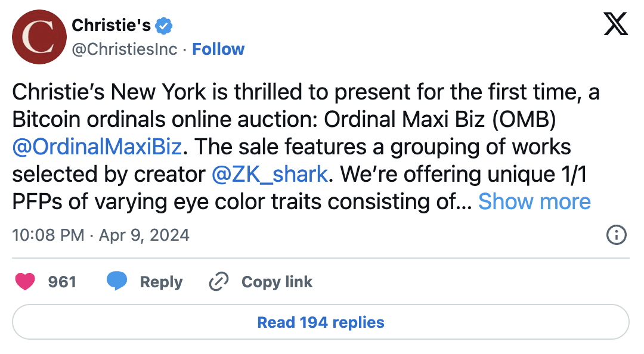This screenshot has height=354, width=644.
Task: Click the 10:08 PM time text
Action: tap(48, 235)
